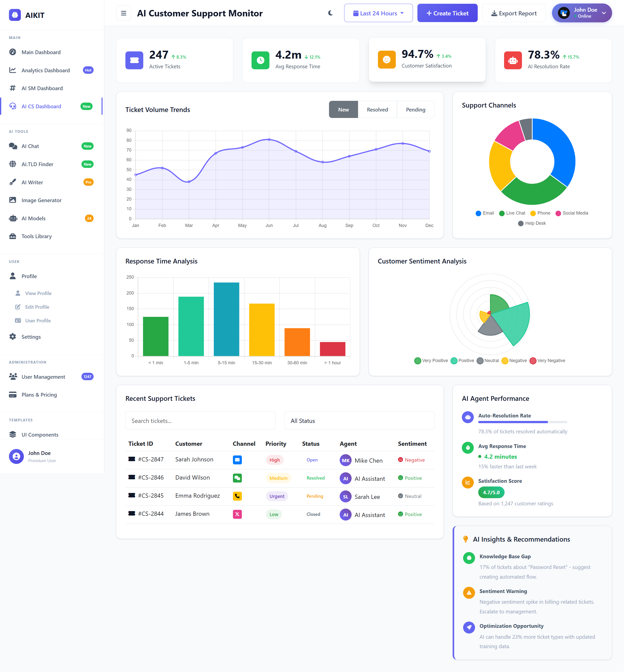
Task: Toggle dark mode with the moon icon
Action: click(330, 13)
